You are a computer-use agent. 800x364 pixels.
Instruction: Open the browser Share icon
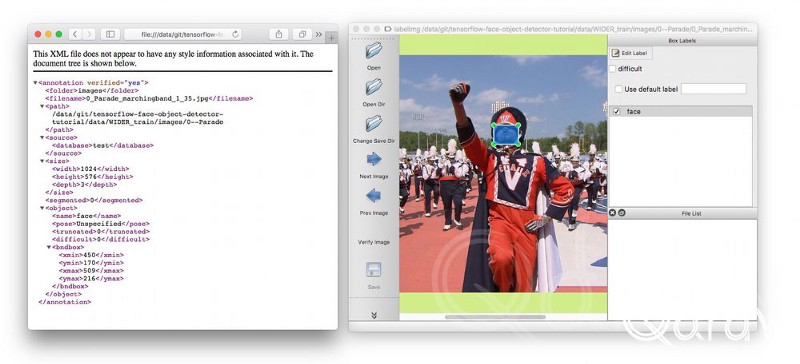pos(279,34)
